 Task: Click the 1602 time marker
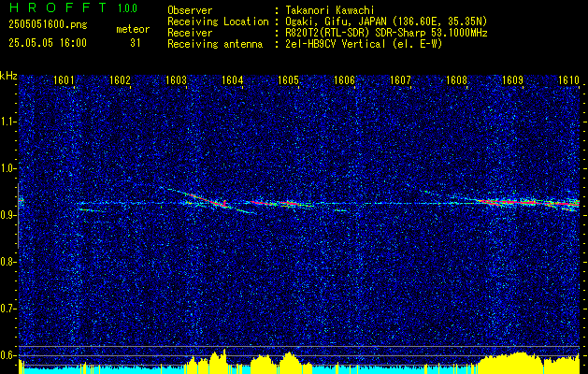120,80
